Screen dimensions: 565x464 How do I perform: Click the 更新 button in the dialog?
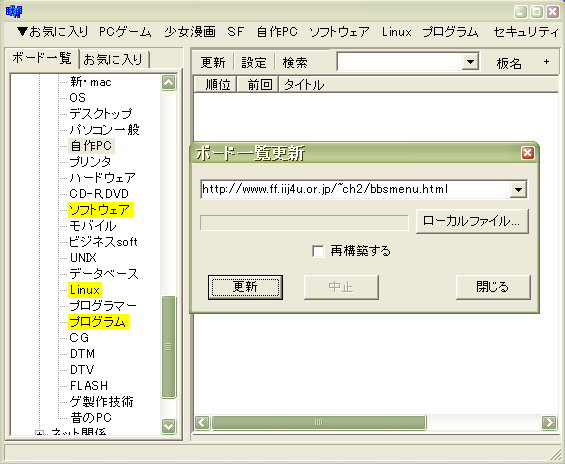click(x=245, y=287)
